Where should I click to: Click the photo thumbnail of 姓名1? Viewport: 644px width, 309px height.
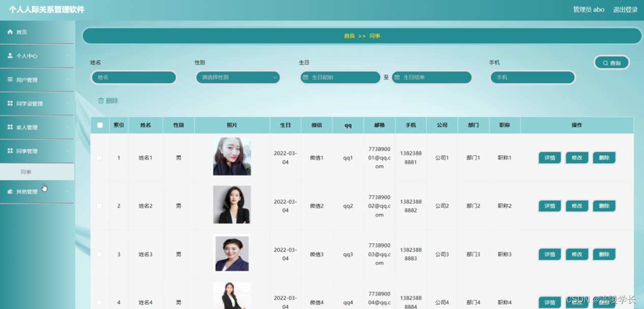[232, 157]
